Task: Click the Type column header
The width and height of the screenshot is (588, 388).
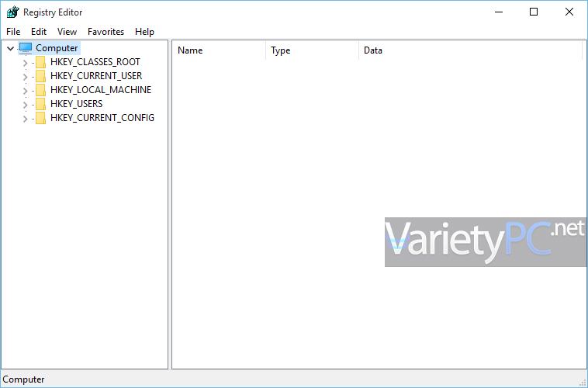Action: pyautogui.click(x=312, y=50)
